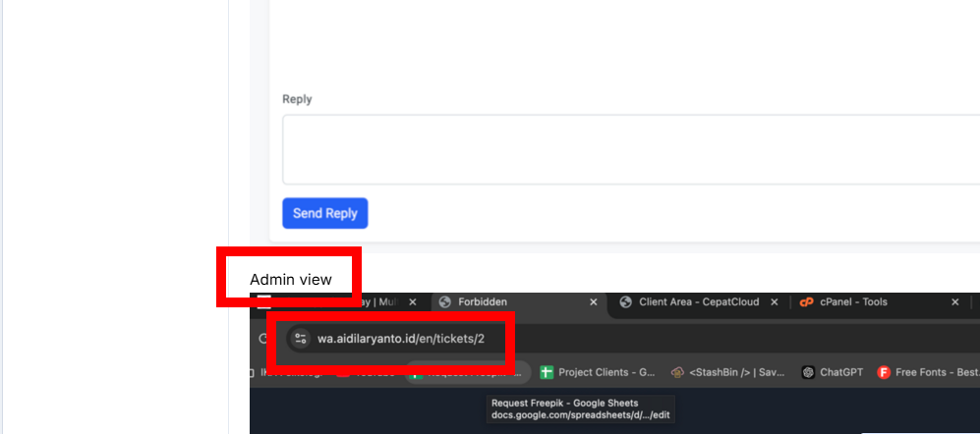Click the Send Reply button

tap(325, 214)
